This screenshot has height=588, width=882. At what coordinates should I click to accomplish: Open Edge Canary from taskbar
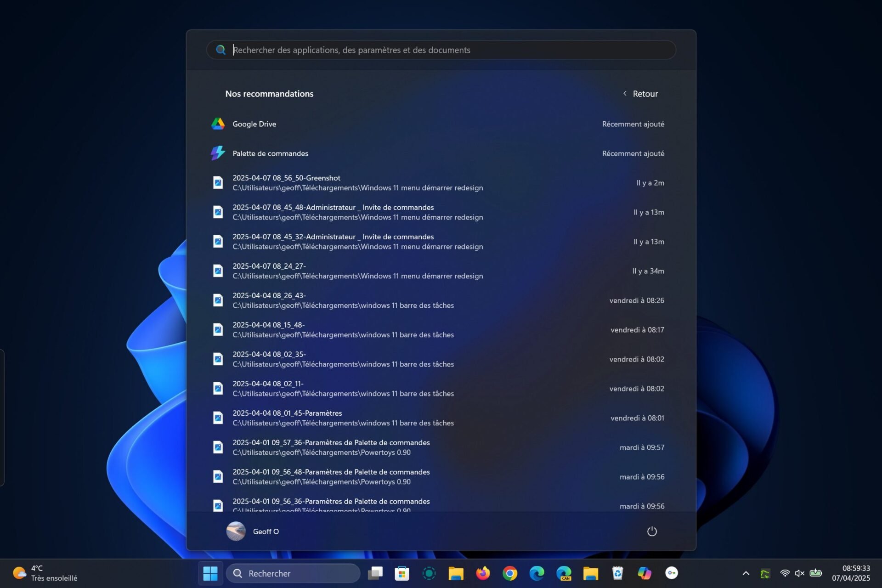click(564, 573)
